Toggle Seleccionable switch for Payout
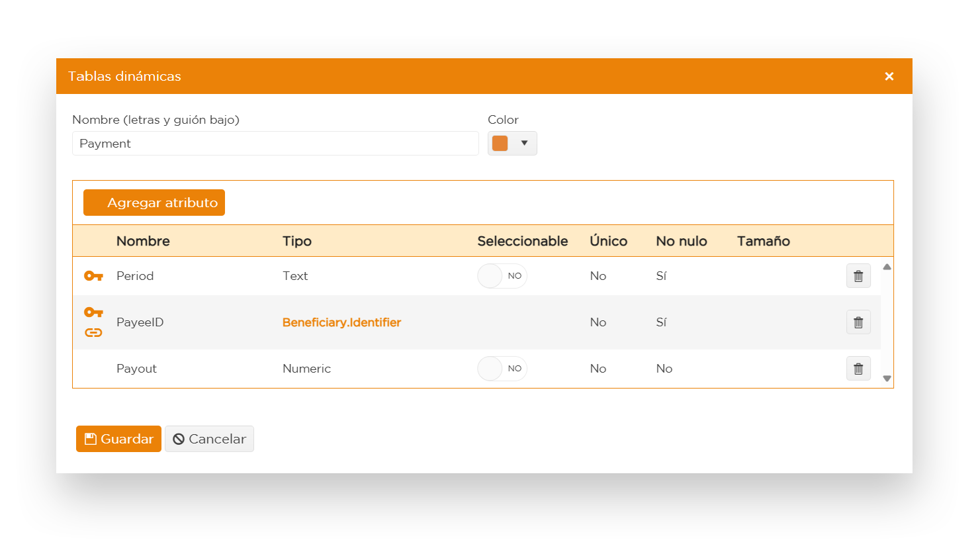 (502, 369)
